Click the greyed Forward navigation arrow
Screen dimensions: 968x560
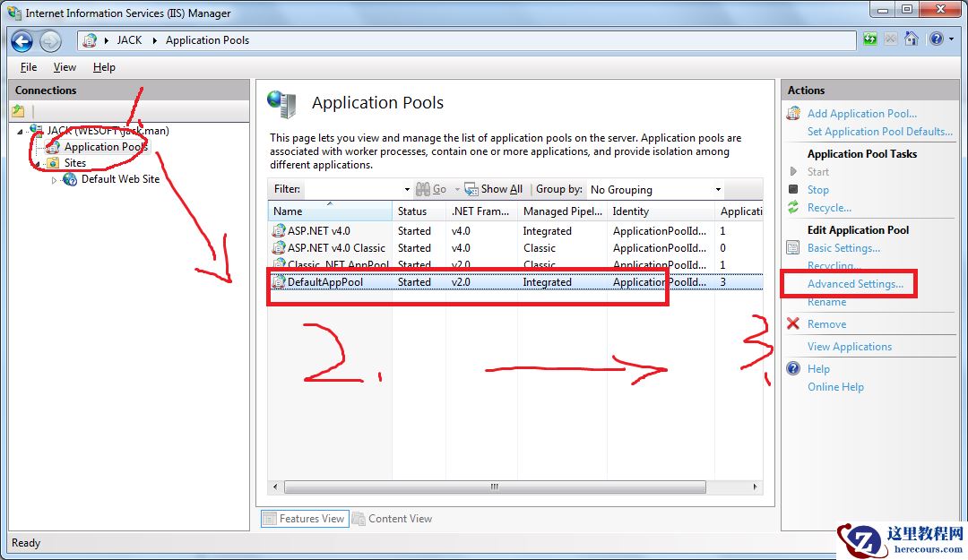pos(50,41)
